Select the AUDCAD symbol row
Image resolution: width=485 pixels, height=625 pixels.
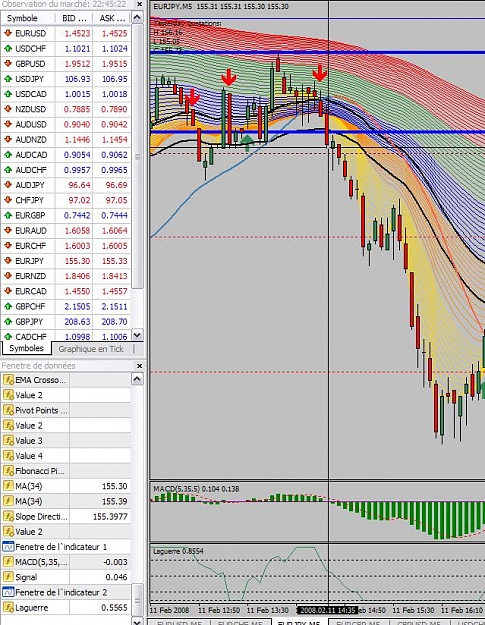[66, 154]
